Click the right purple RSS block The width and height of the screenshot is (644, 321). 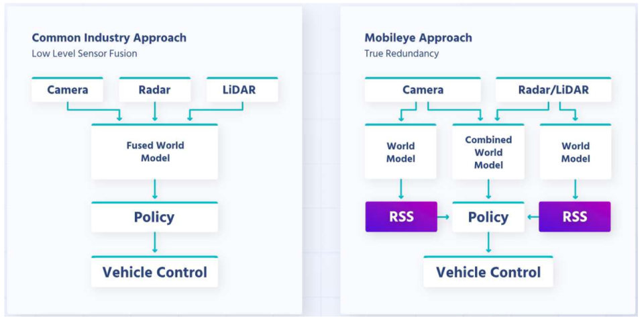coord(575,217)
